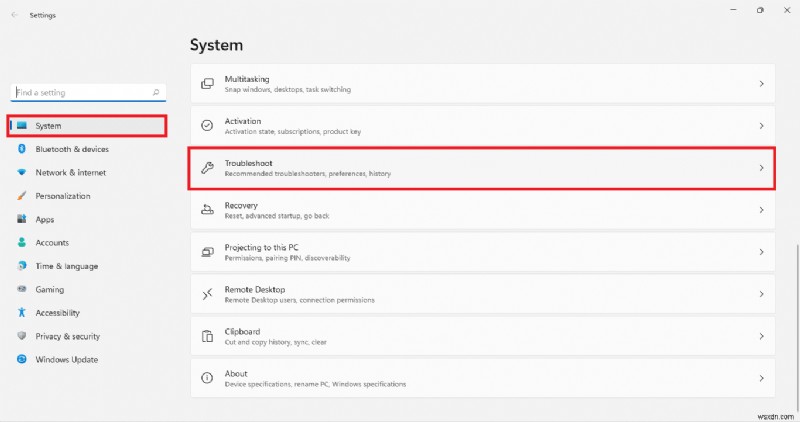Click the Projecting to this PC icon
This screenshot has width=800, height=422.
[207, 252]
